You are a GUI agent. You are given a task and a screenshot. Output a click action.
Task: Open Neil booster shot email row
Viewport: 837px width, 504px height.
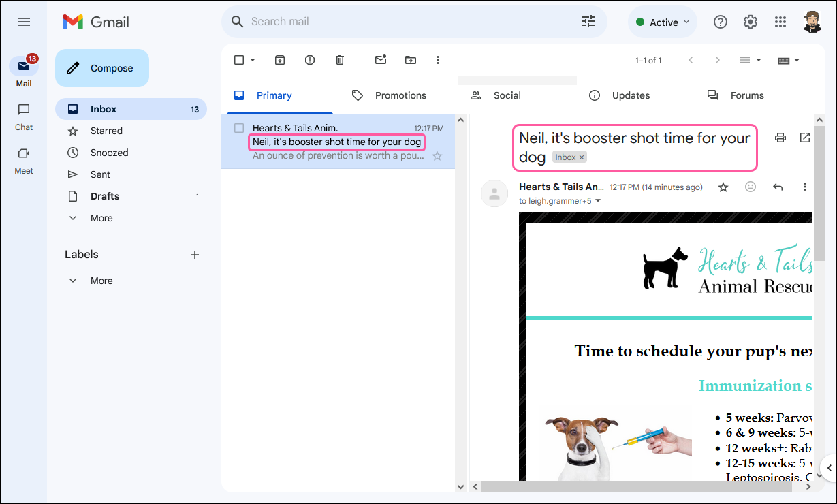(338, 142)
